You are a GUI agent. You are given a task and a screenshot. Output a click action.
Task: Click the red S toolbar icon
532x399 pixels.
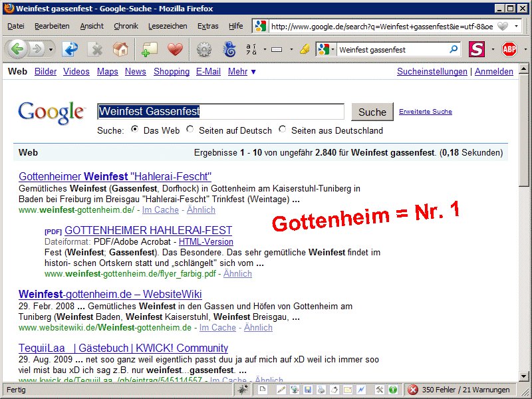pyautogui.click(x=476, y=49)
